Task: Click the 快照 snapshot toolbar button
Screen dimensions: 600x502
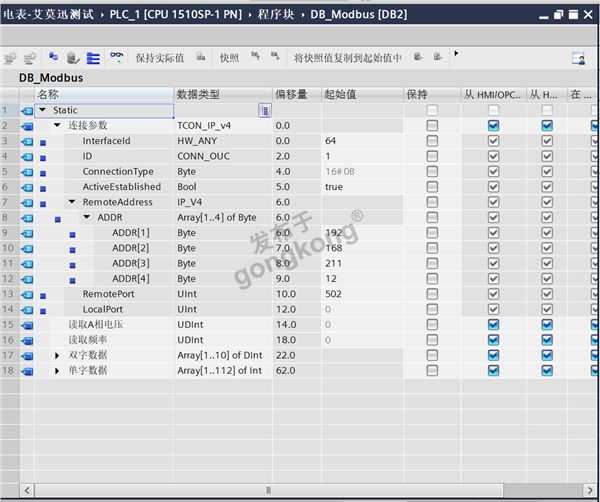Action: tap(229, 58)
